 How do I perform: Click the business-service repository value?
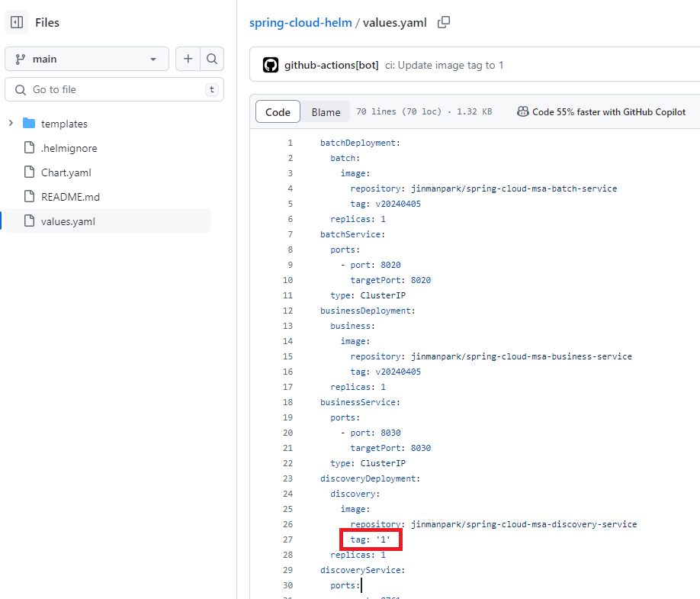point(522,356)
